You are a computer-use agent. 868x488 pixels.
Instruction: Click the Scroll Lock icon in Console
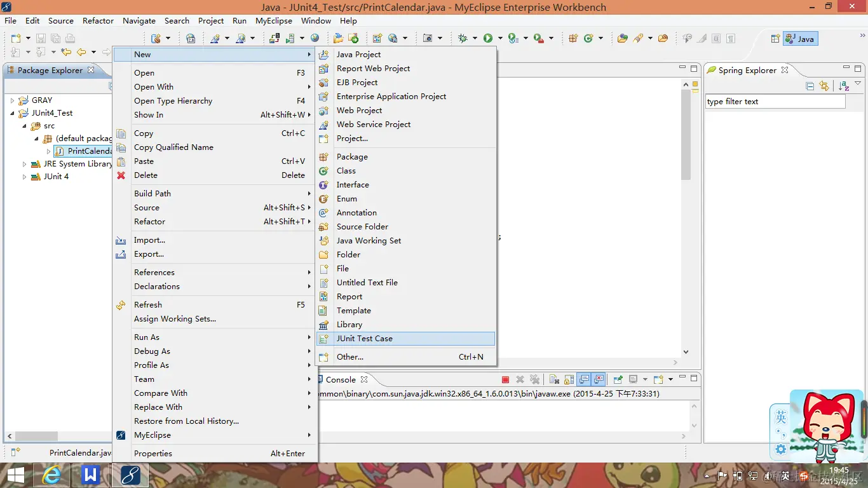tap(569, 379)
